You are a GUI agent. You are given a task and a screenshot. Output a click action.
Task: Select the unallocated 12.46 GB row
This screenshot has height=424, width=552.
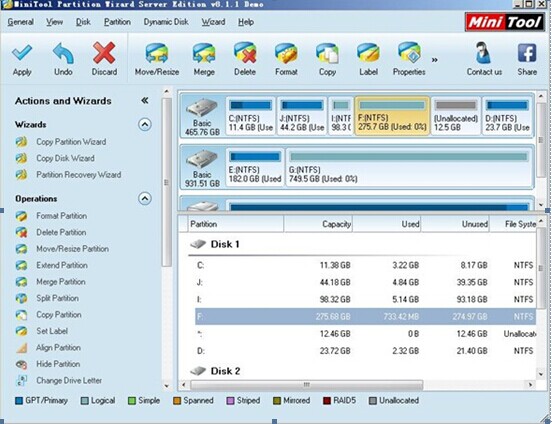(365, 333)
